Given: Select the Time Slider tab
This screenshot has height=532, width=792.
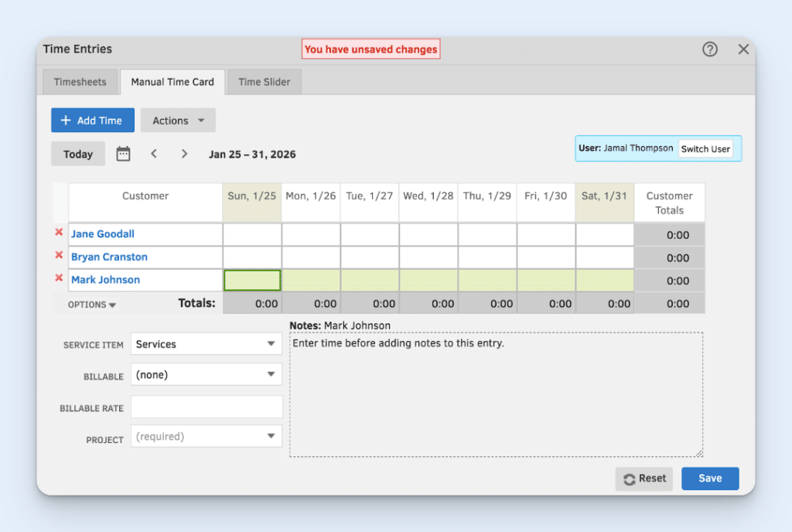Looking at the screenshot, I should (x=263, y=81).
